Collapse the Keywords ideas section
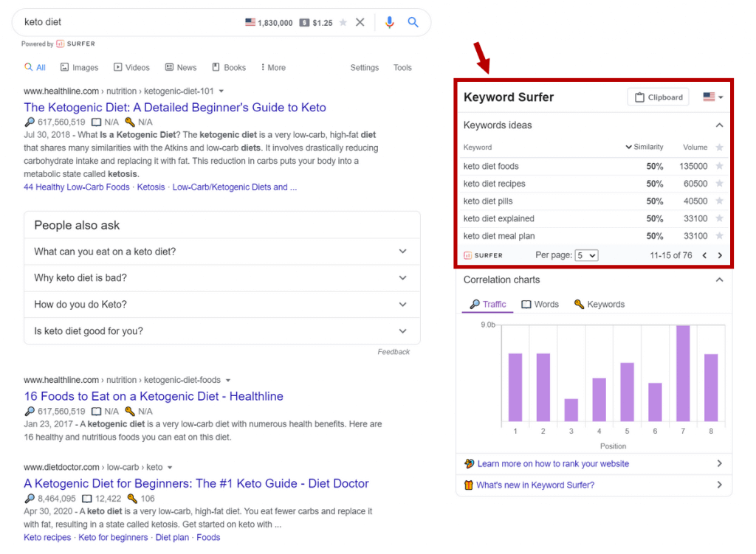 [x=720, y=125]
